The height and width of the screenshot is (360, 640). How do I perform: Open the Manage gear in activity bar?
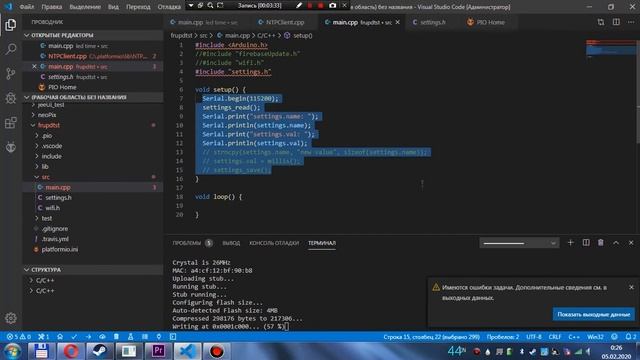click(11, 318)
